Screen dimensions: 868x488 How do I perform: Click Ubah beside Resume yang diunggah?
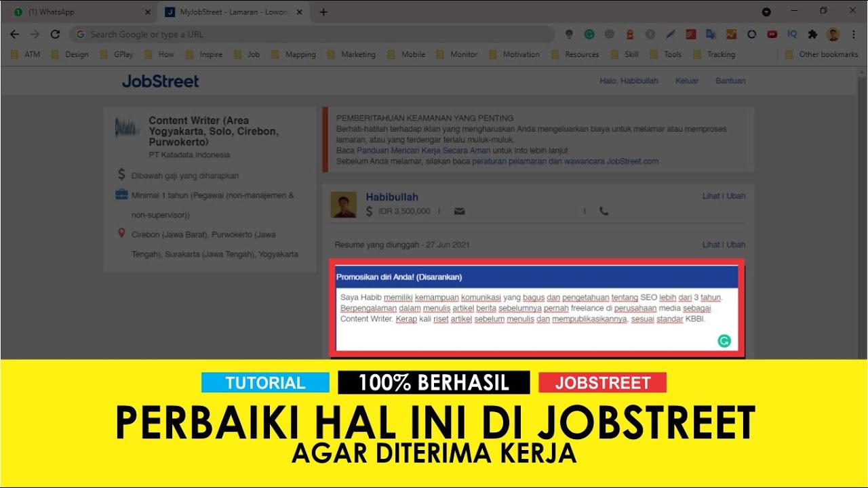click(736, 245)
